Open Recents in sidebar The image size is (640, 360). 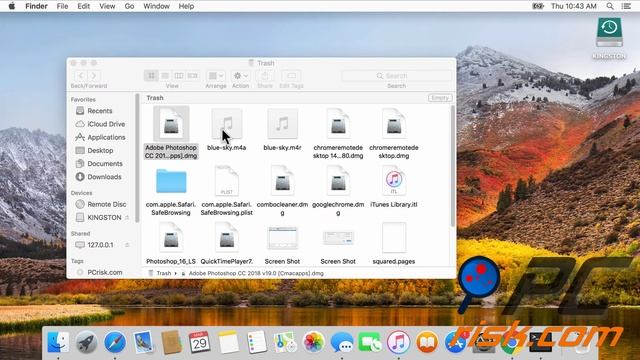coord(100,111)
